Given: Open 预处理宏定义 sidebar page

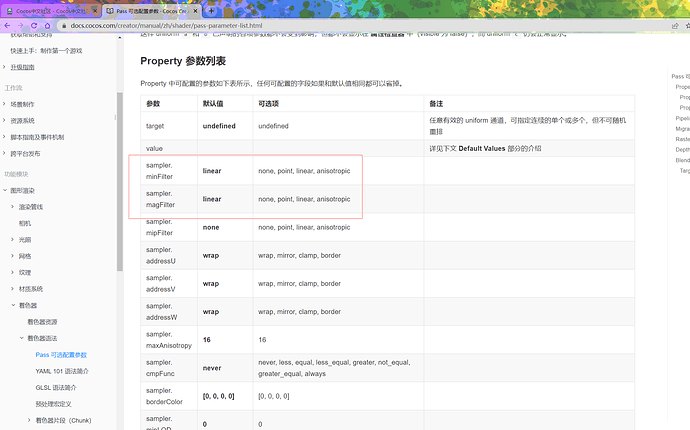Looking at the screenshot, I should 53,404.
